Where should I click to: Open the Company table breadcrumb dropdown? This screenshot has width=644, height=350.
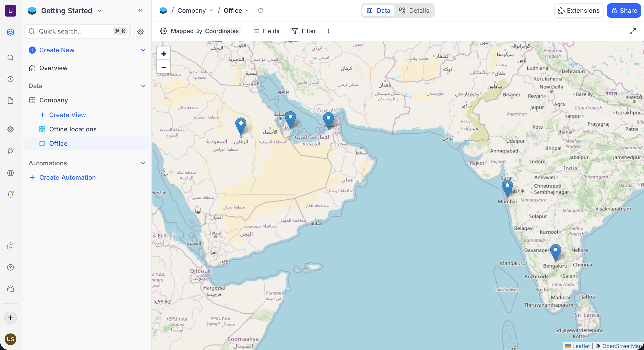pyautogui.click(x=211, y=11)
